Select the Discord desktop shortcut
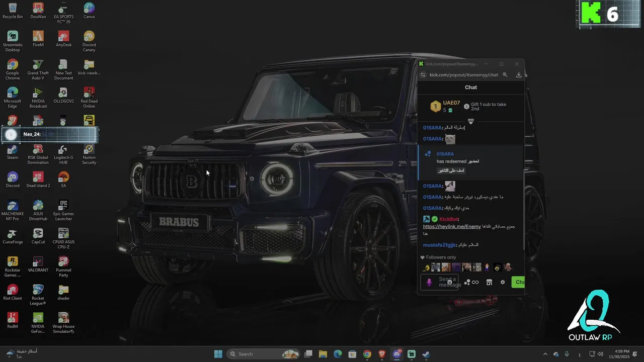Viewport: 644px width, 362px height. coord(13,179)
